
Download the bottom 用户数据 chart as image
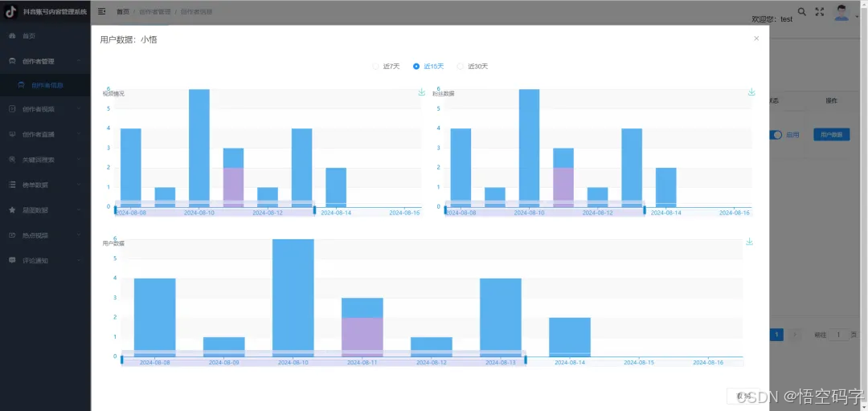[750, 242]
